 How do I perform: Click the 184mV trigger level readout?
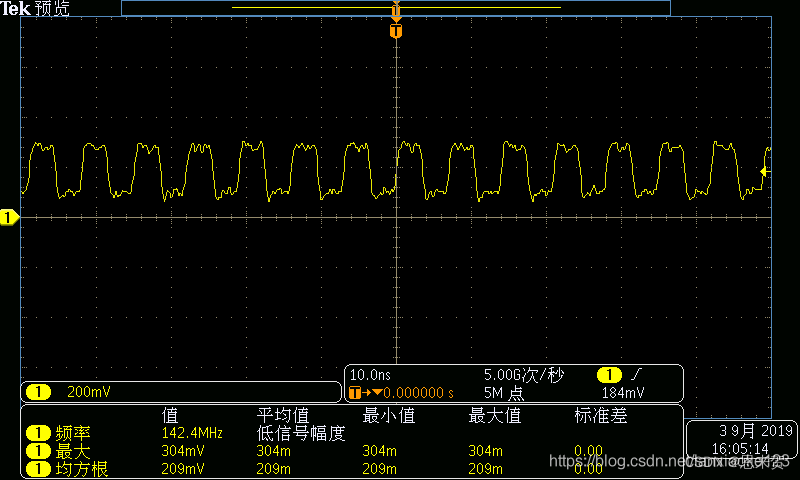pyautogui.click(x=622, y=393)
